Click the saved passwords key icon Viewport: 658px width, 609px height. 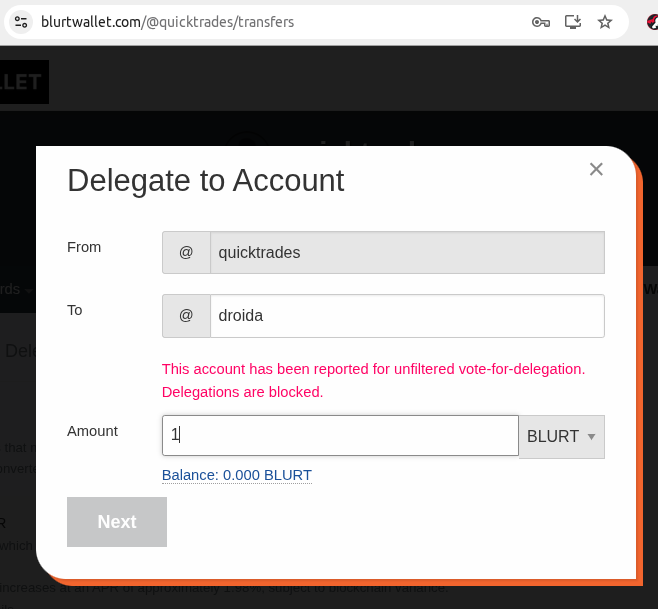(540, 22)
